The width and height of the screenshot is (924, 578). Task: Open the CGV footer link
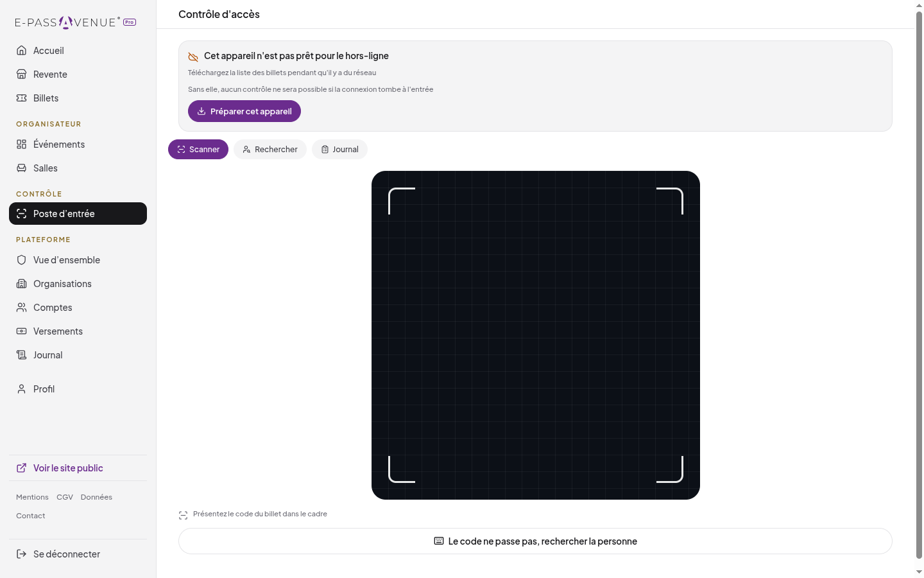point(65,497)
